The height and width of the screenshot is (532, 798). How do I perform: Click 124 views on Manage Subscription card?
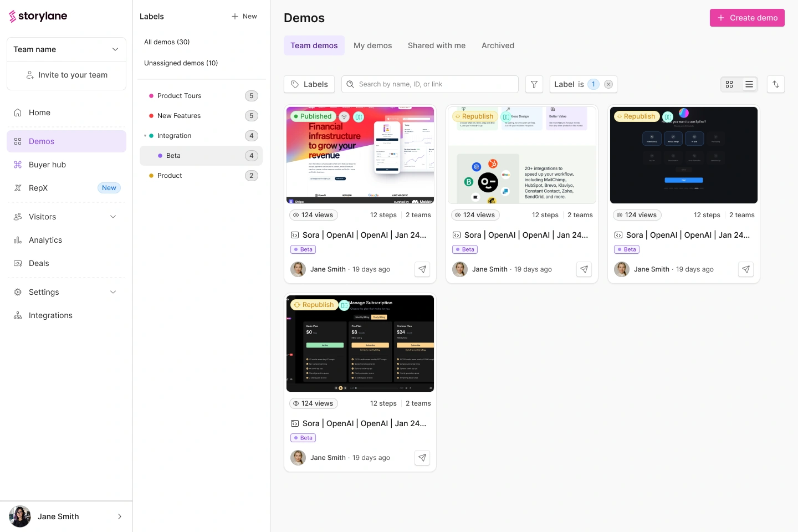pyautogui.click(x=314, y=403)
